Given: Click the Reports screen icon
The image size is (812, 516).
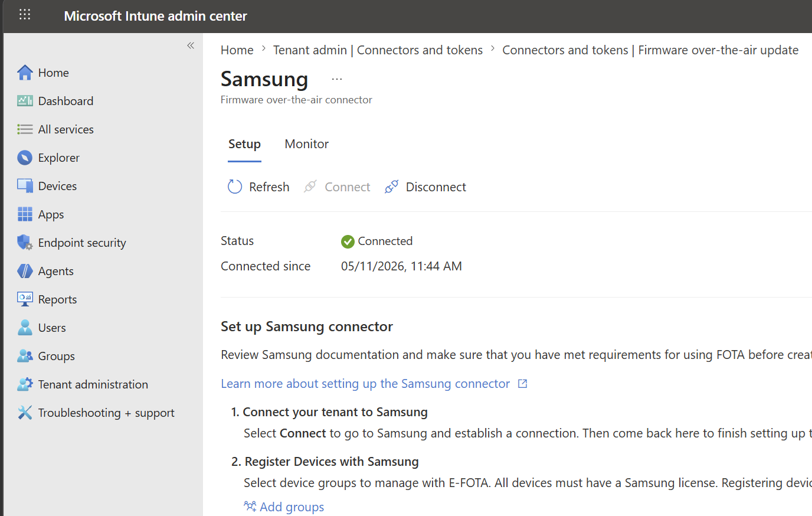Looking at the screenshot, I should point(25,299).
